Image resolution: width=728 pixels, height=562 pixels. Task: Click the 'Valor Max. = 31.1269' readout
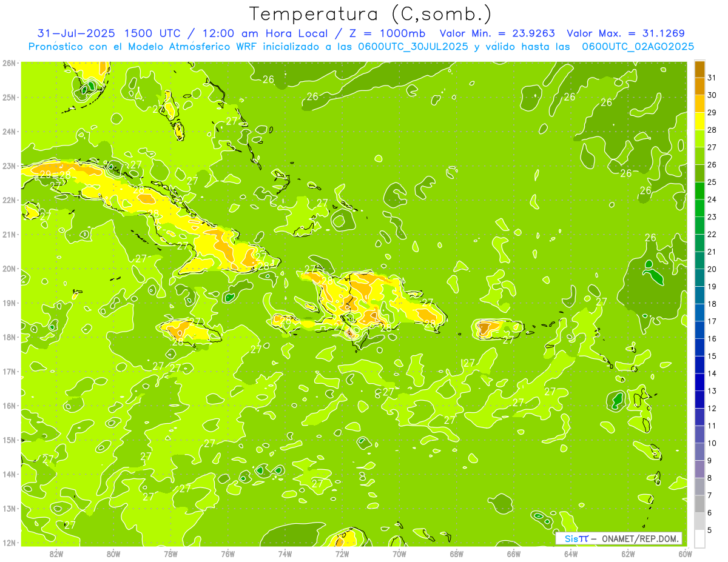(625, 33)
